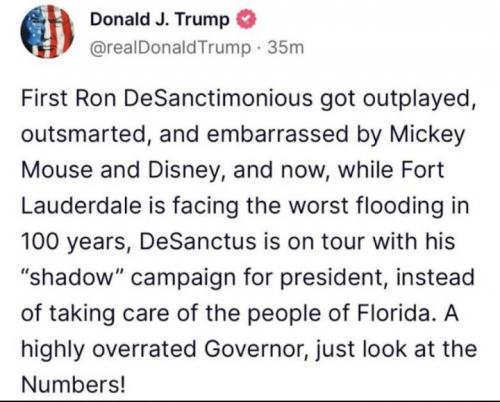Image resolution: width=500 pixels, height=402 pixels.
Task: Click the word Florida in the post
Action: click(x=396, y=313)
